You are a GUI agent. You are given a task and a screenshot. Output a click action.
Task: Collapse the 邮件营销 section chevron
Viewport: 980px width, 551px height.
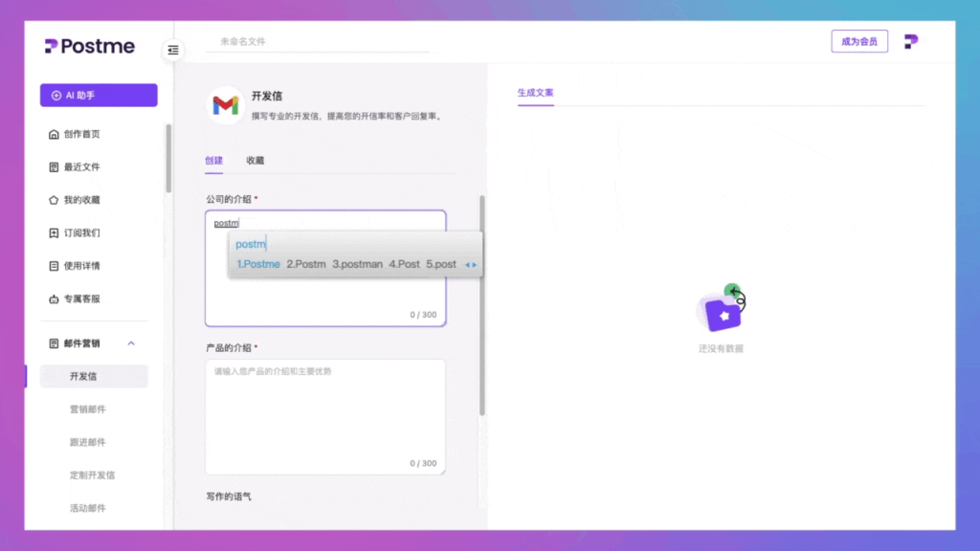click(131, 343)
